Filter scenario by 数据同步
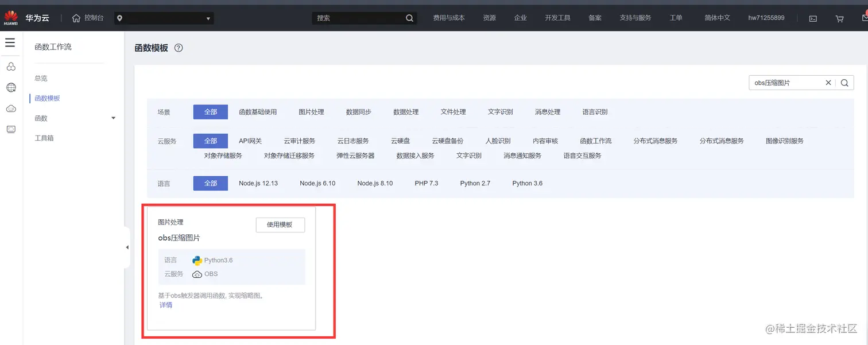The width and height of the screenshot is (868, 345). (358, 112)
